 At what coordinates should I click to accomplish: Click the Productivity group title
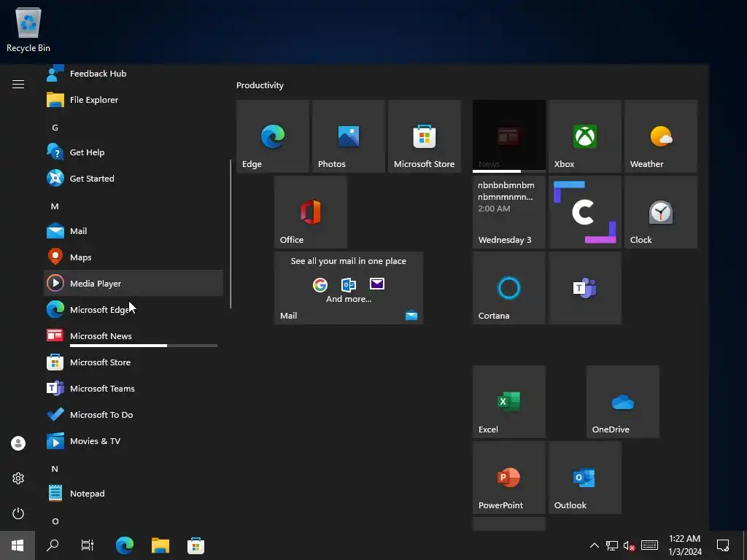click(260, 85)
